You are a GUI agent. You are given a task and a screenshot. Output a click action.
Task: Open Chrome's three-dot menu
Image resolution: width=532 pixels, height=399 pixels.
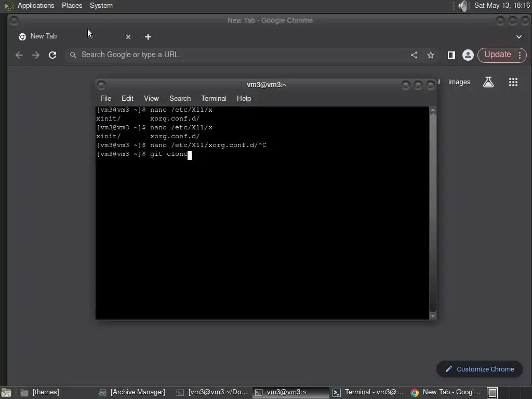tap(520, 55)
